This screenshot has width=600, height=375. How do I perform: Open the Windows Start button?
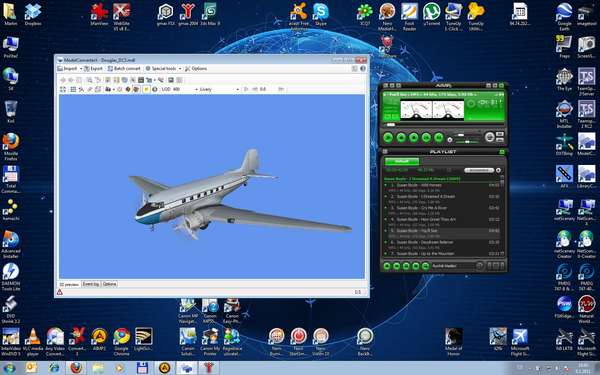[9, 368]
